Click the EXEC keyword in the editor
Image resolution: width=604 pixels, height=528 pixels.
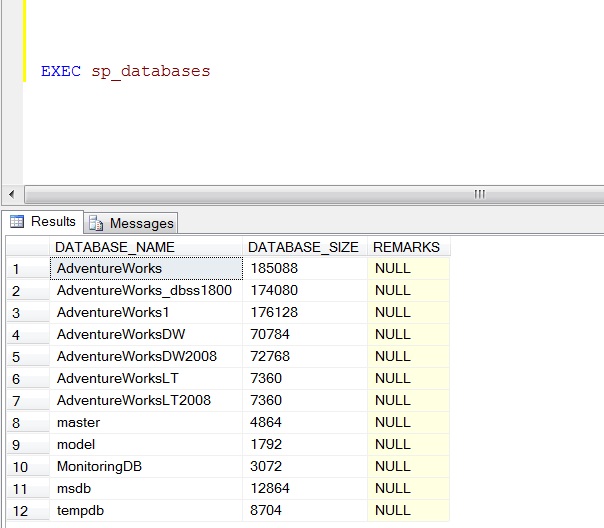pos(61,71)
